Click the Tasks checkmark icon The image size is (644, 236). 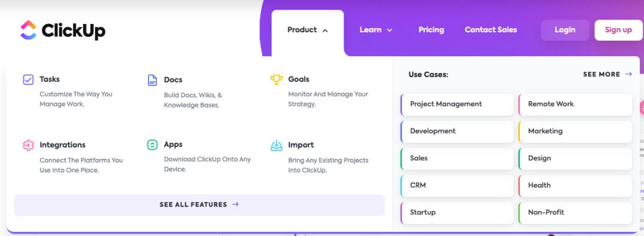[28, 79]
